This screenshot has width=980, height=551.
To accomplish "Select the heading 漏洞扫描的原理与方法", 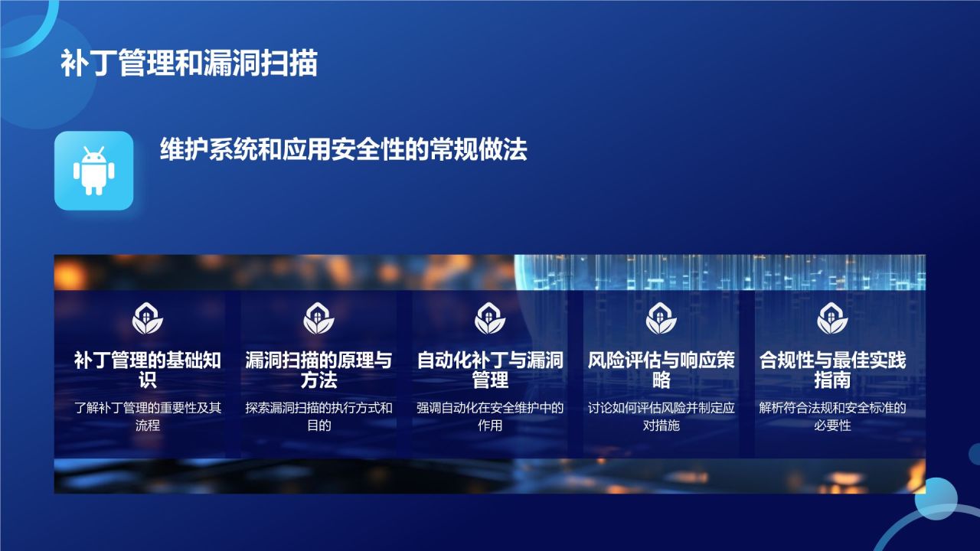I will click(x=318, y=370).
